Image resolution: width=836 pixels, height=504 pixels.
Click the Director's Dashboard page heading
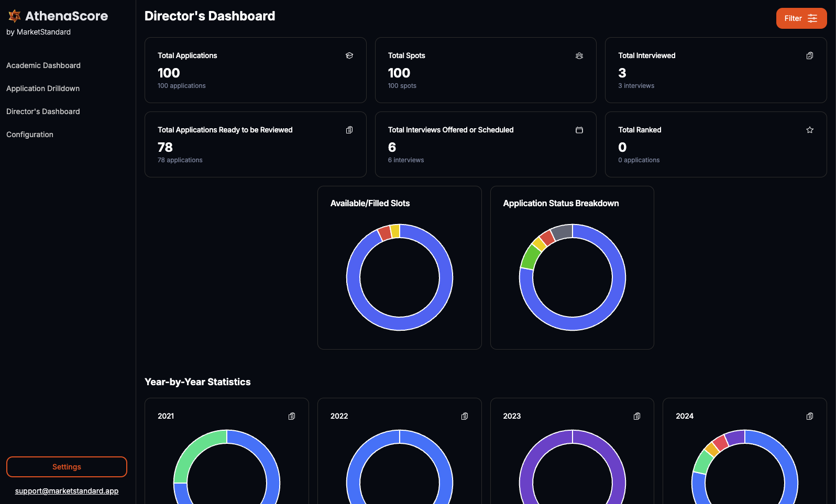pyautogui.click(x=210, y=16)
